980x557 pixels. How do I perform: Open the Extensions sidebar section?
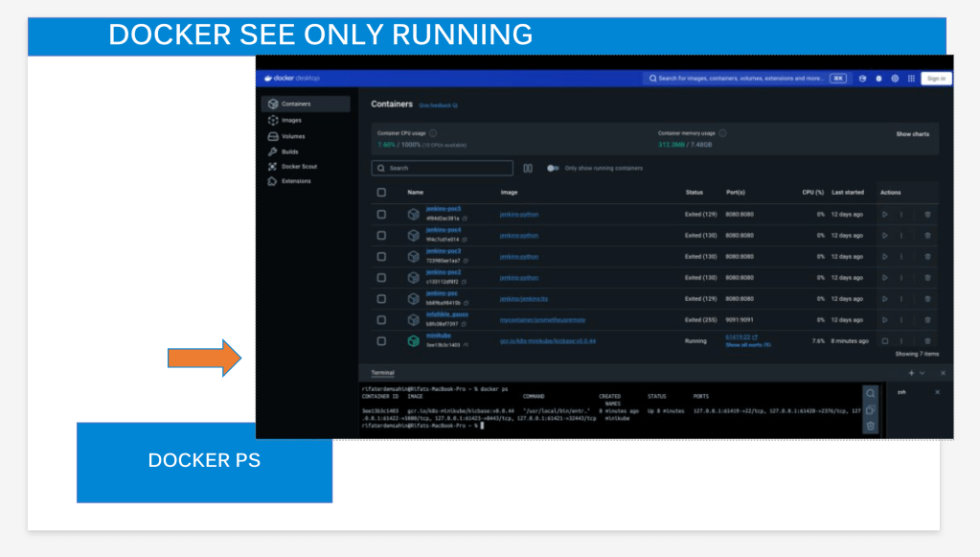coord(289,181)
